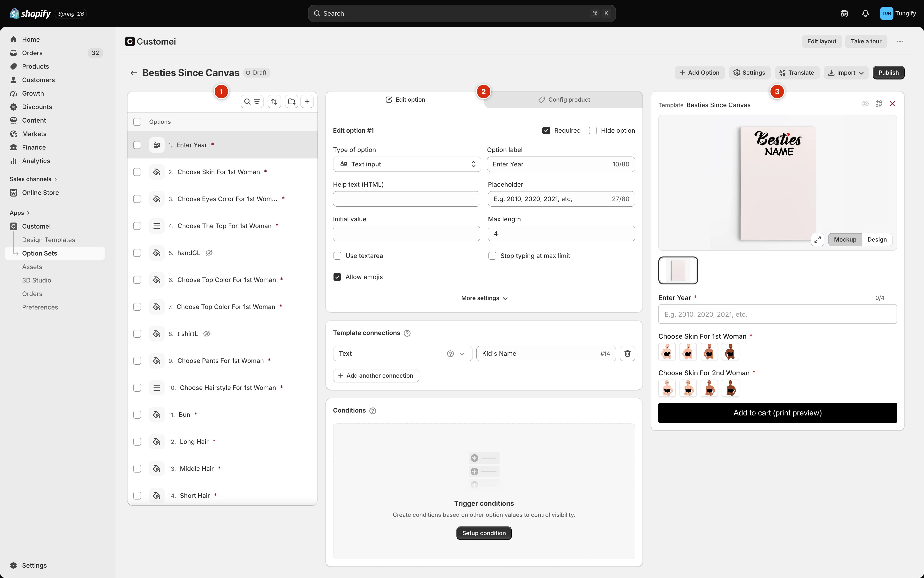Click help icon inside Text connection dropdown
Viewport: 924px width, 578px height.
pyautogui.click(x=450, y=354)
